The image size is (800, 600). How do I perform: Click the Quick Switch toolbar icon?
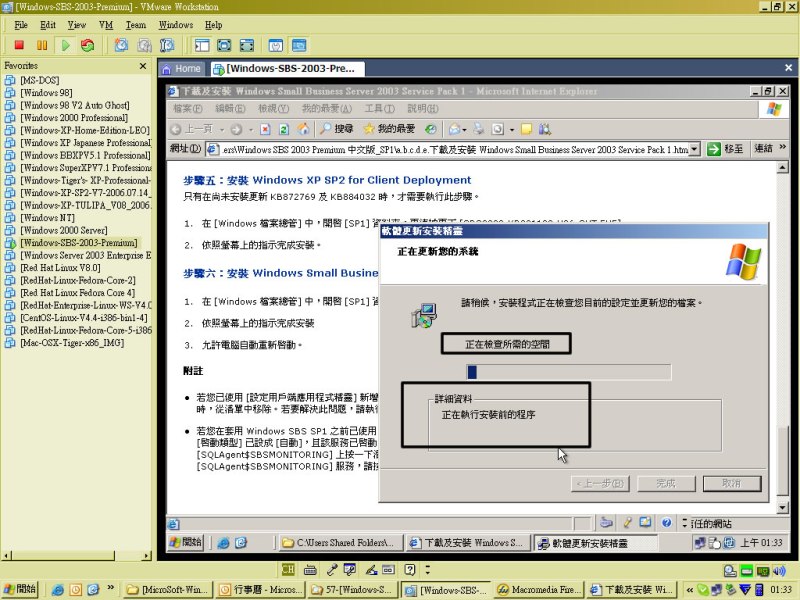[x=247, y=45]
